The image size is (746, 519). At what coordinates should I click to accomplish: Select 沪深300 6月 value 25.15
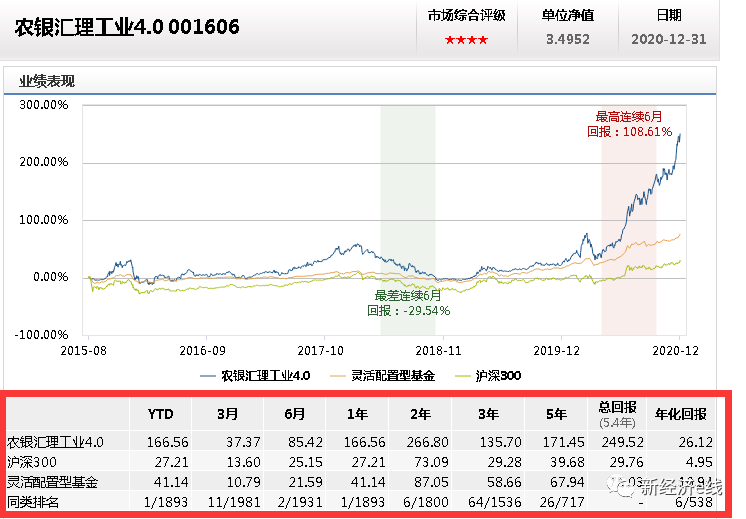[305, 462]
